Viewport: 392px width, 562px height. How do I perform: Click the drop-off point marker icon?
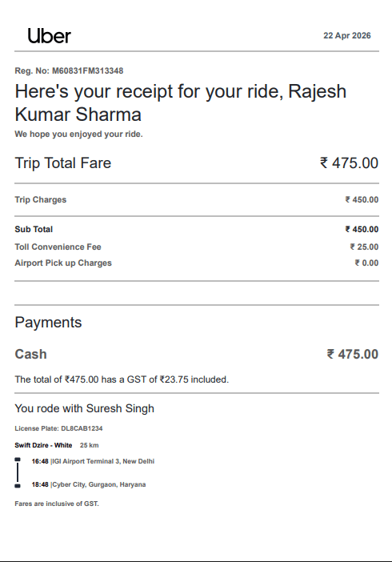click(18, 486)
